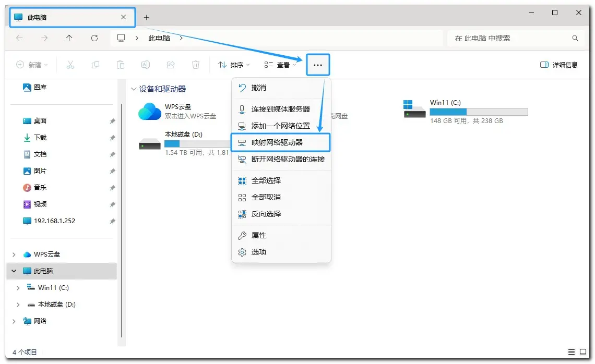Click the Refresh icon in navigation bar
This screenshot has height=364, width=595.
tap(94, 38)
